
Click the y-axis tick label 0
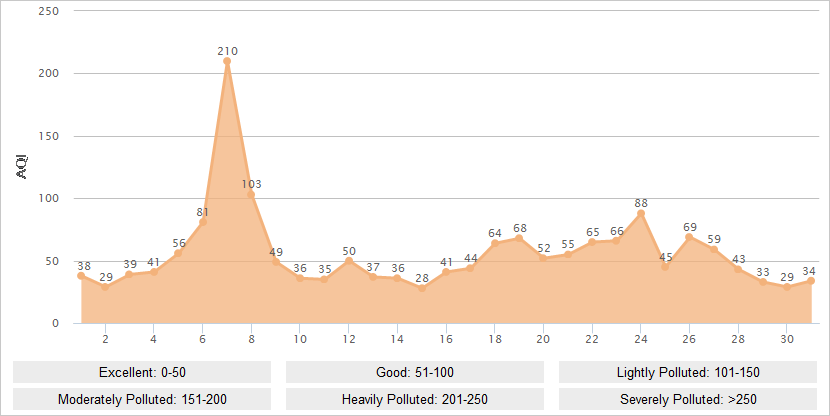(x=55, y=323)
